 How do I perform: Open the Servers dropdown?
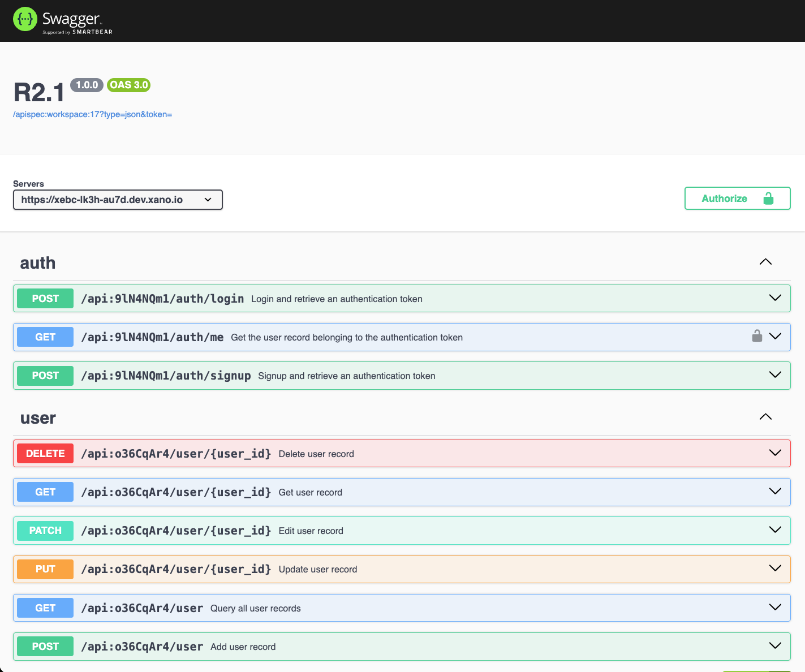117,199
